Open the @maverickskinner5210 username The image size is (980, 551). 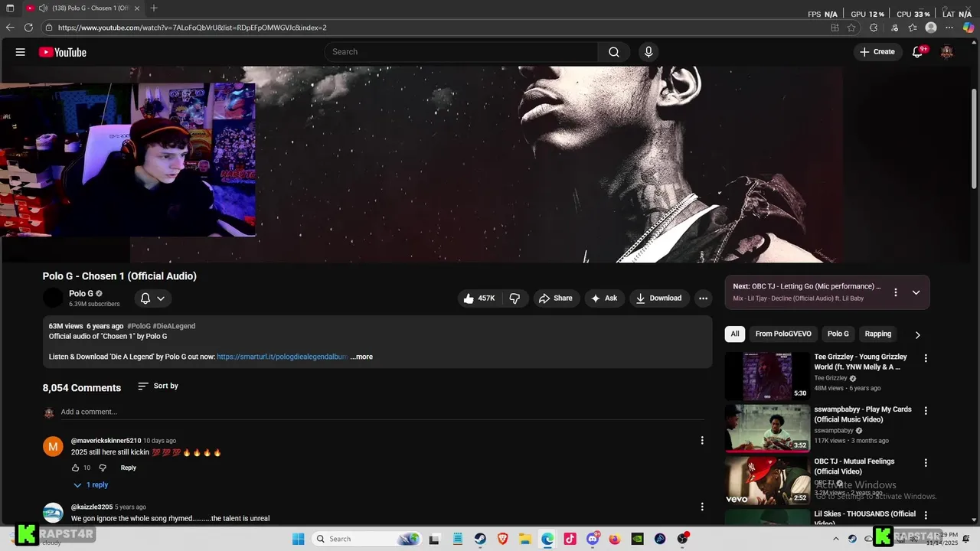click(x=106, y=441)
